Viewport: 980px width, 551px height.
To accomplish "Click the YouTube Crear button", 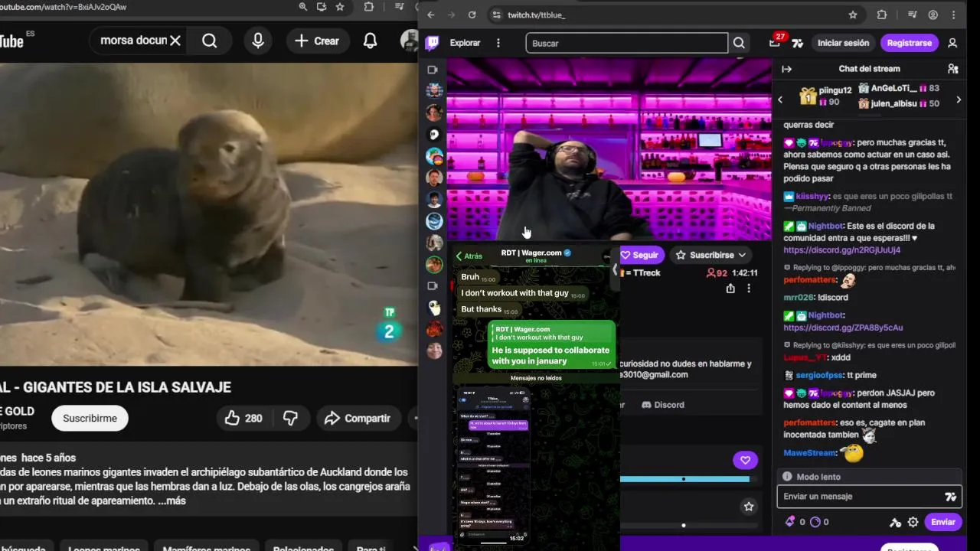I will [317, 41].
